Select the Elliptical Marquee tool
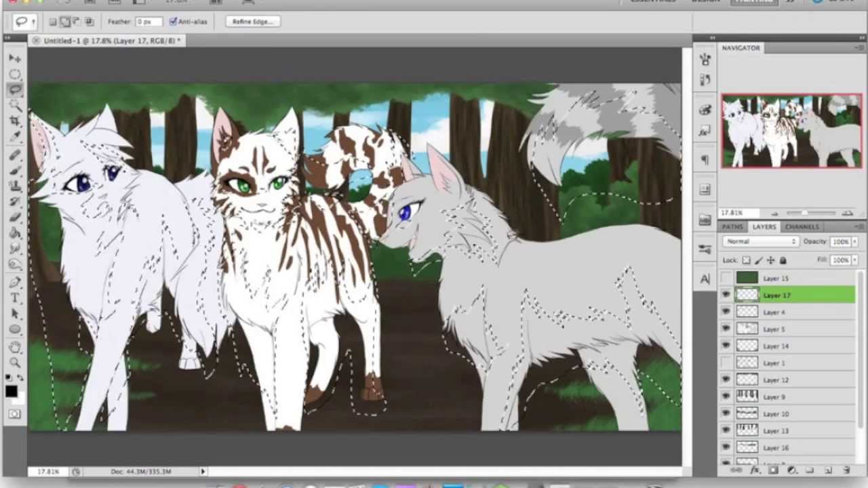The image size is (868, 488). (x=15, y=74)
